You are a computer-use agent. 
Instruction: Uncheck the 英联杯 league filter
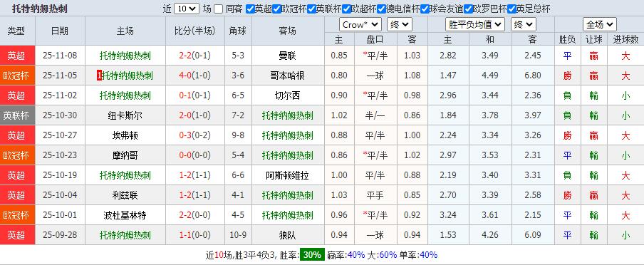[311, 9]
